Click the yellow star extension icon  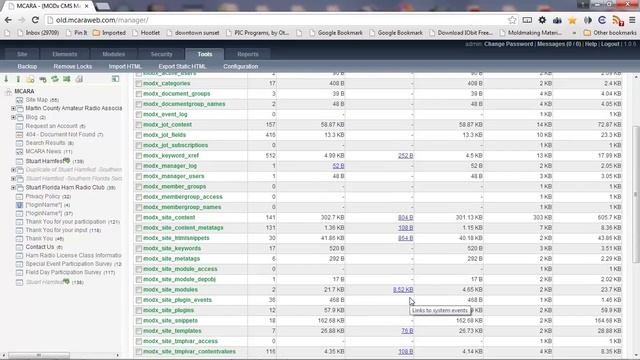(572, 20)
